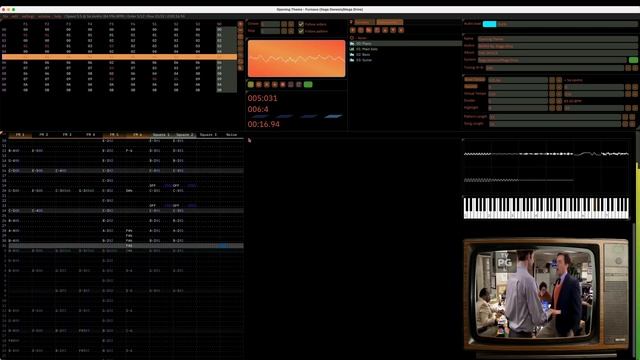
Task: Click the green Auto button beside System field
Action: pyautogui.click(x=633, y=60)
